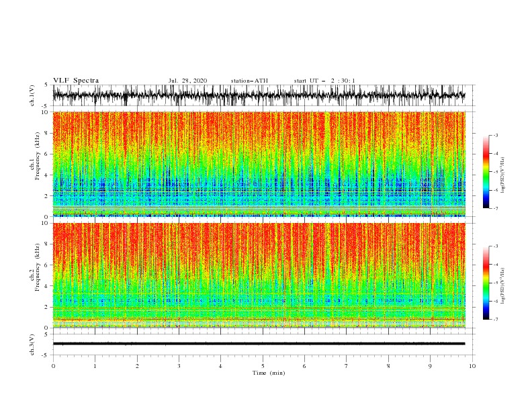Click the ch.1 waveform trace
Image resolution: width=532 pixels, height=411 pixels.
pos(259,95)
